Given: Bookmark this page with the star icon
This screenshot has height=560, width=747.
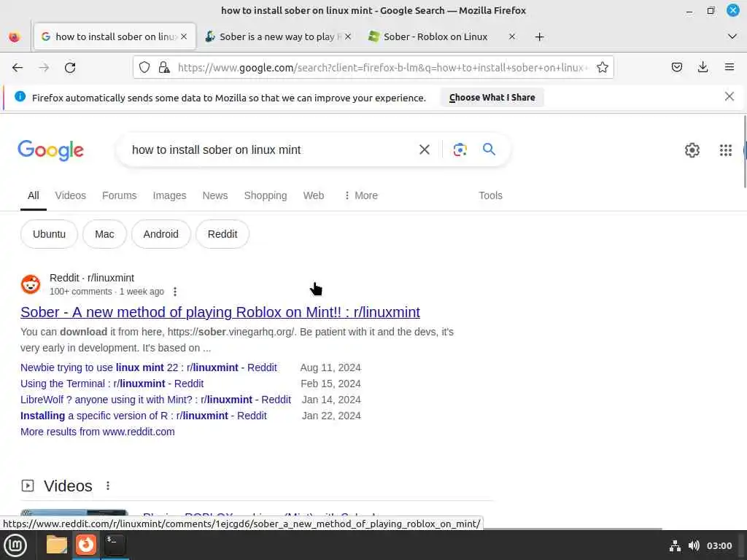Looking at the screenshot, I should click(602, 68).
